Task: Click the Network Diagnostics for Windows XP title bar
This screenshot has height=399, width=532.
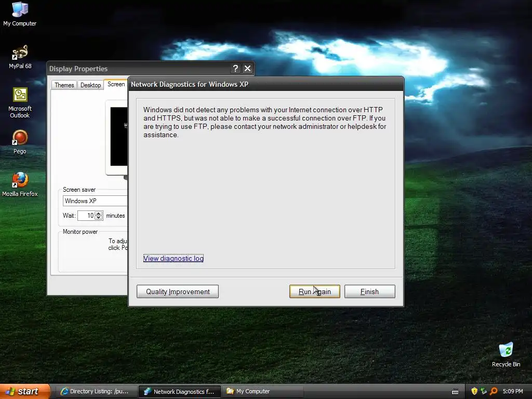Action: coord(266,84)
